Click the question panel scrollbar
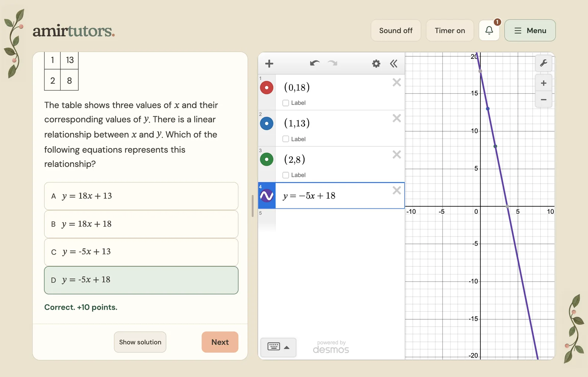The width and height of the screenshot is (588, 377). [252, 206]
